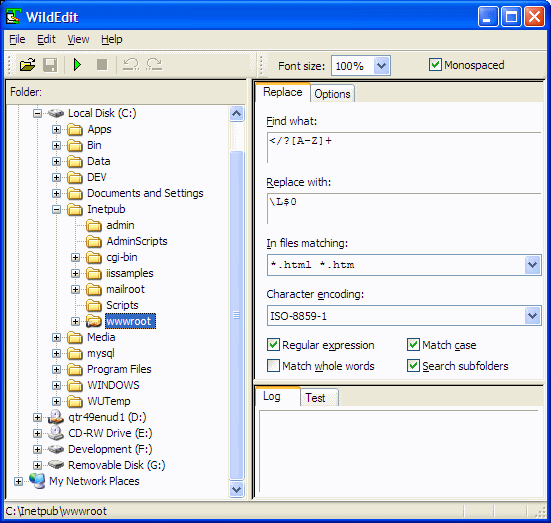Click the My Network Places icon

pyautogui.click(x=37, y=481)
